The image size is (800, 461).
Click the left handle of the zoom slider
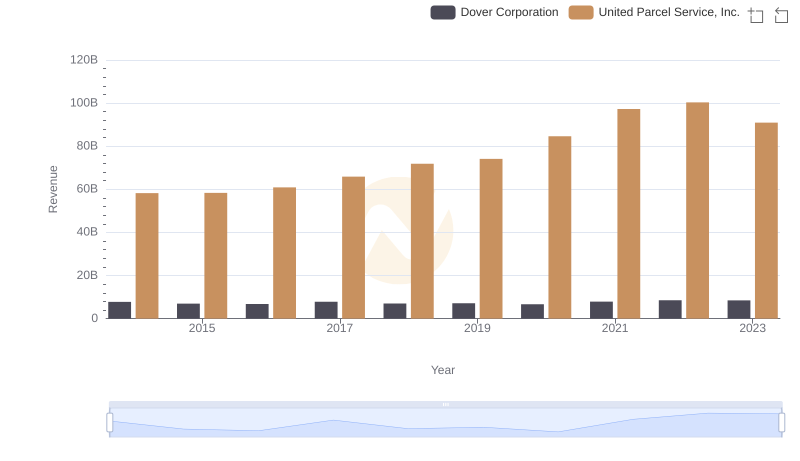[110, 423]
